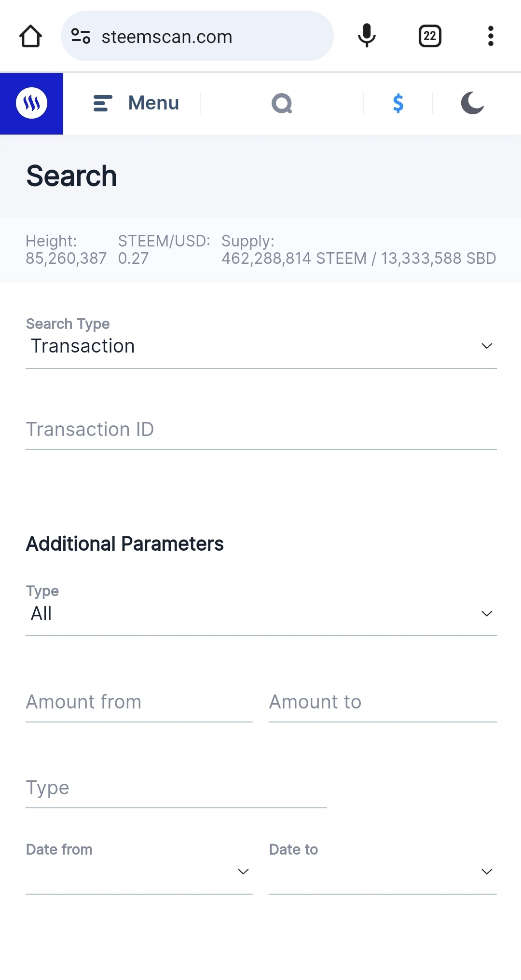
Task: Focus the Amount from field
Action: 139,702
